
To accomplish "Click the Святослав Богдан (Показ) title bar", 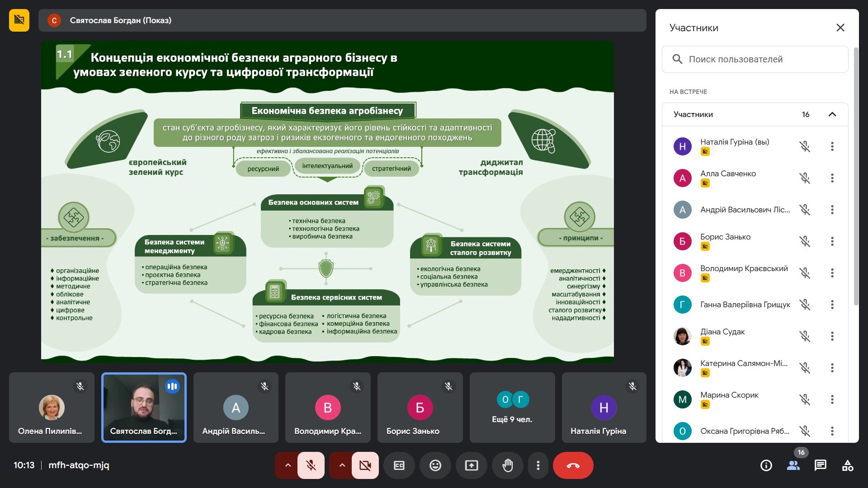I will (x=342, y=20).
